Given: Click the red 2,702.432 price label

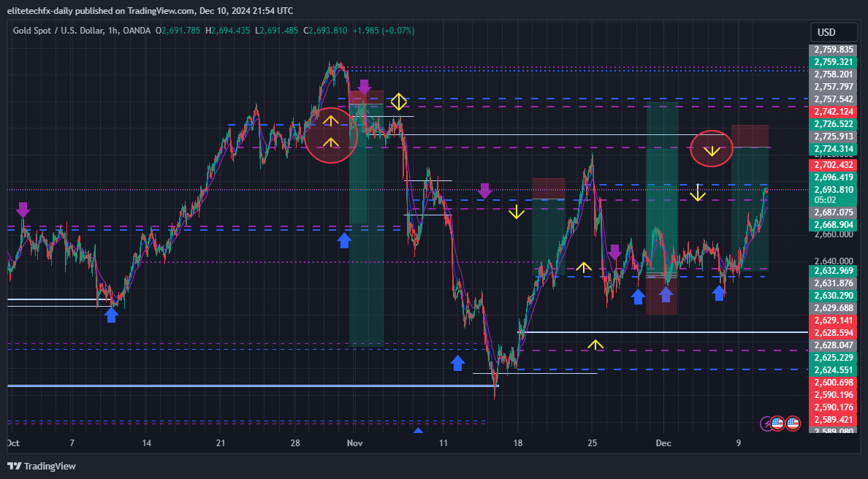Looking at the screenshot, I should (x=833, y=165).
